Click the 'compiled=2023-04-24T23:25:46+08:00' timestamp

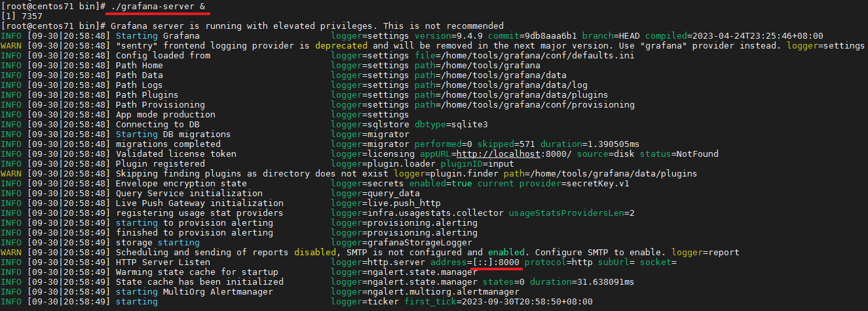(734, 36)
